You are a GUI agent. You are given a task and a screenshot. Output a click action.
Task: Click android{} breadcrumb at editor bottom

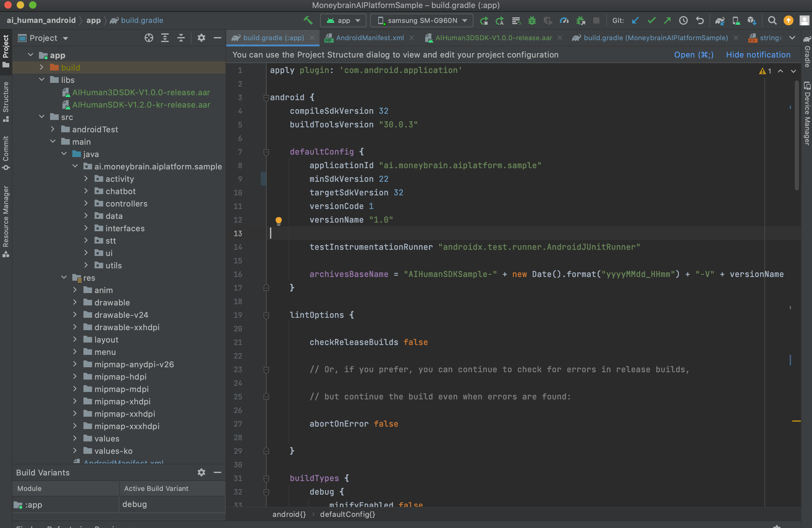tap(289, 514)
